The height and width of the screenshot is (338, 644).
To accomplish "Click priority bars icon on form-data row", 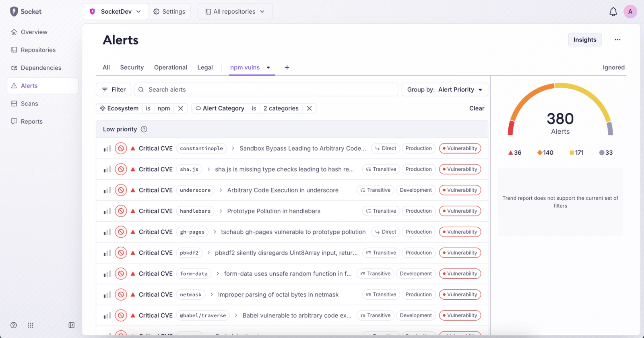I will tap(107, 274).
